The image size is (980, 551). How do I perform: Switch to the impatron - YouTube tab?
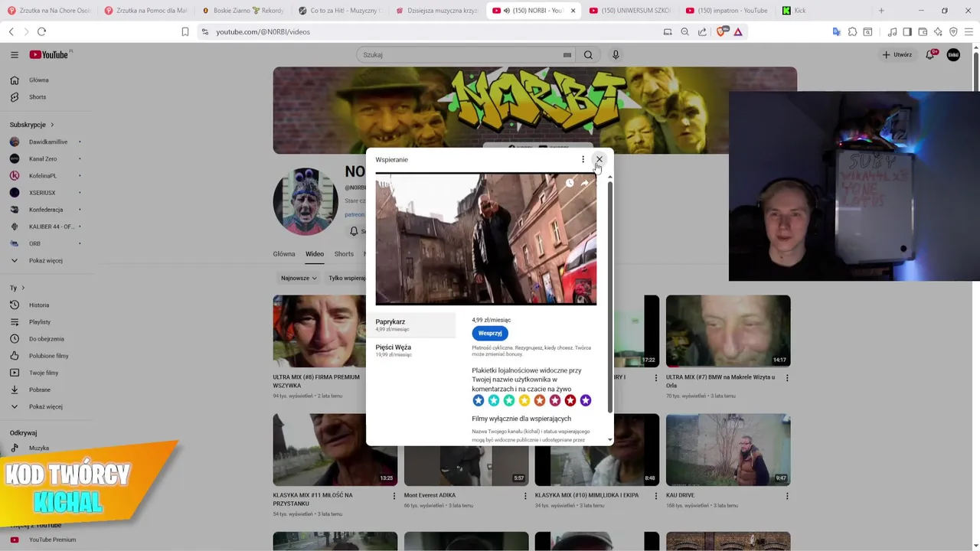pyautogui.click(x=726, y=11)
